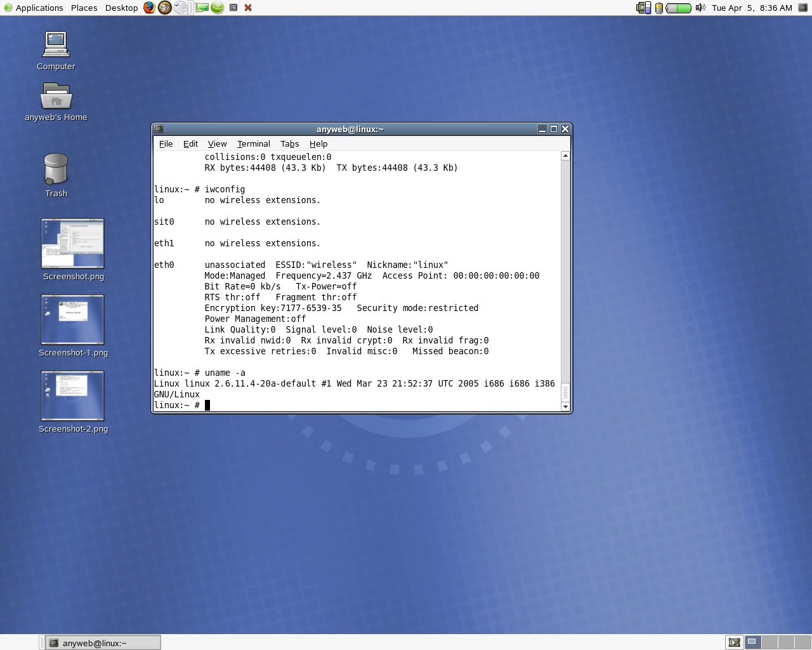The width and height of the screenshot is (812, 650).
Task: Click 'Access Point: 00:00:00:00:00:00' text
Action: click(x=461, y=275)
